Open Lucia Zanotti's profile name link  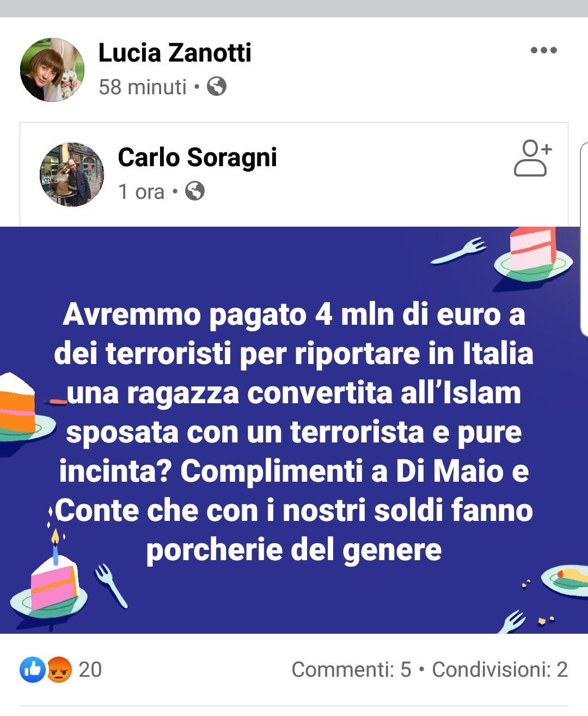(175, 53)
